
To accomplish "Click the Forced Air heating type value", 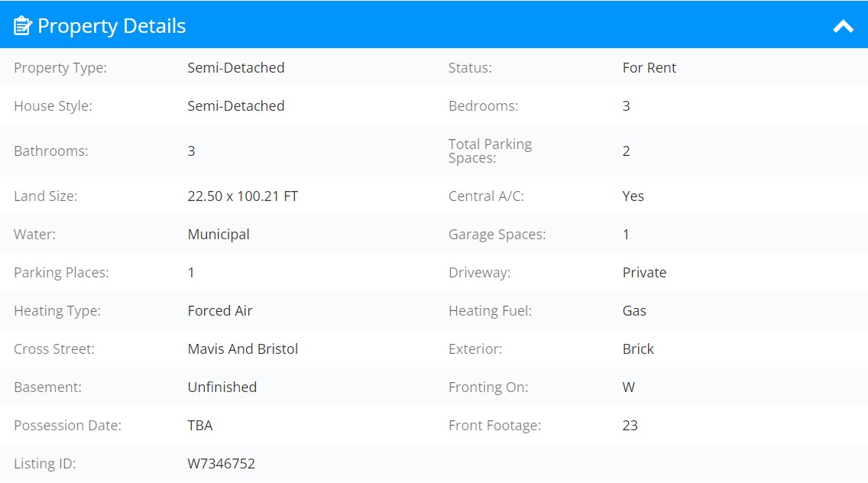I will click(220, 311).
